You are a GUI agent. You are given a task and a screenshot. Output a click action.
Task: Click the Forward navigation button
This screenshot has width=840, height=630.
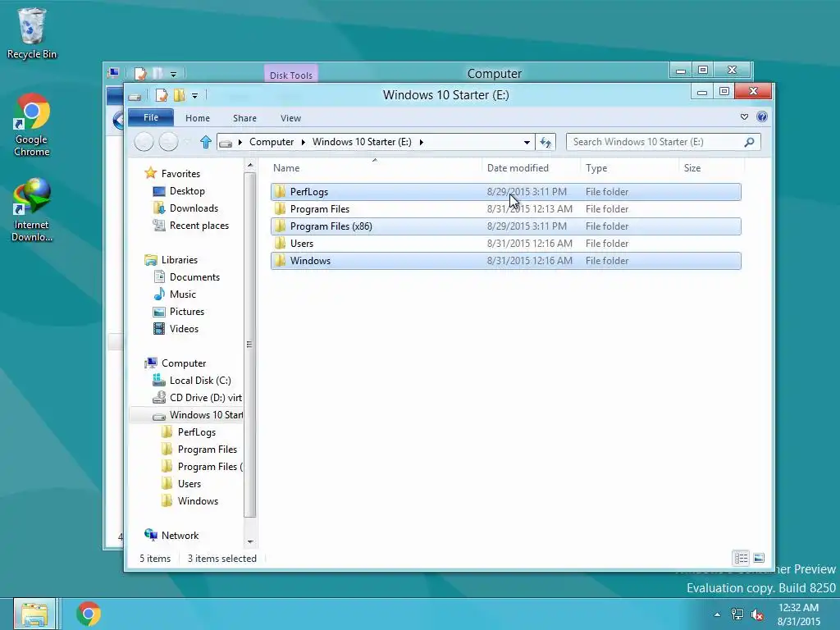[168, 142]
